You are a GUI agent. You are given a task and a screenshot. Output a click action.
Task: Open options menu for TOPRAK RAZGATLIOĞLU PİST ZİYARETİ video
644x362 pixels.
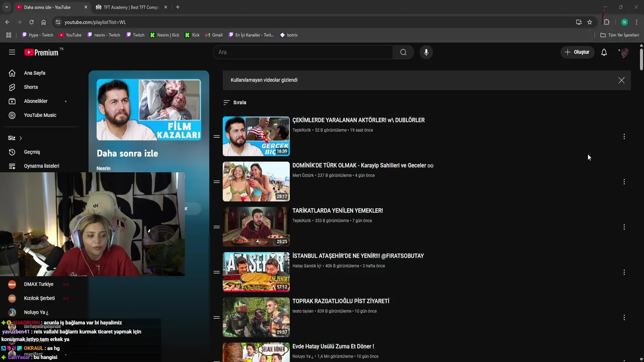[x=624, y=318]
